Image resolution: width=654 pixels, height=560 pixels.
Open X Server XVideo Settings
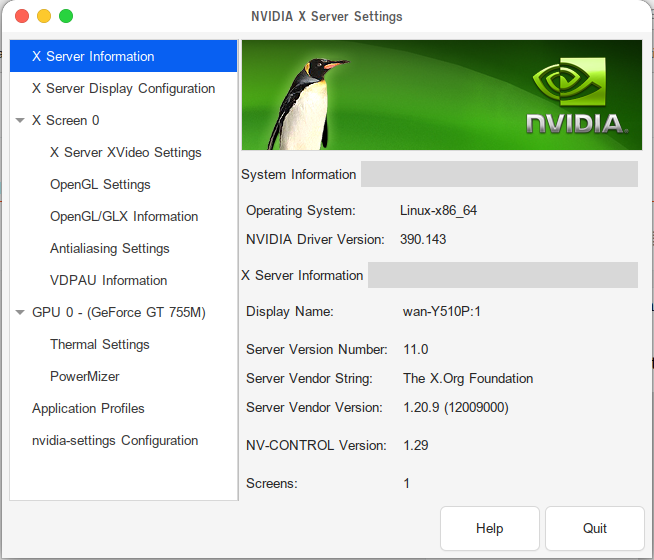126,153
